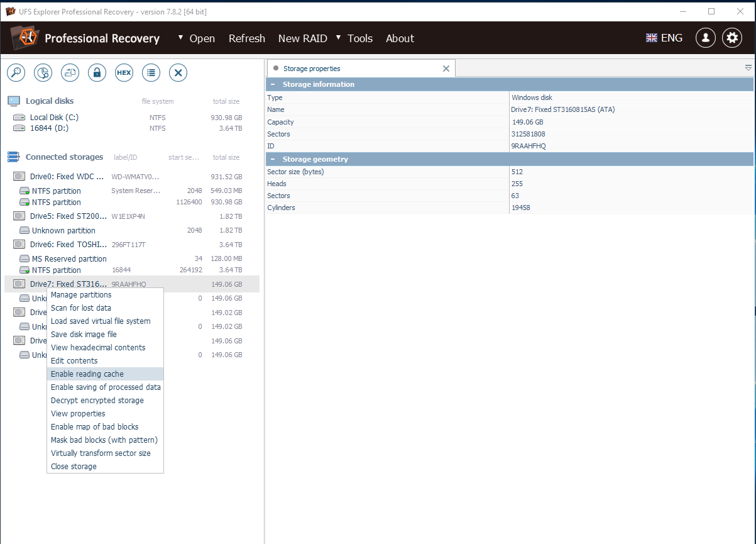Click the close storage X toolbar icon
This screenshot has width=756, height=544.
178,72
